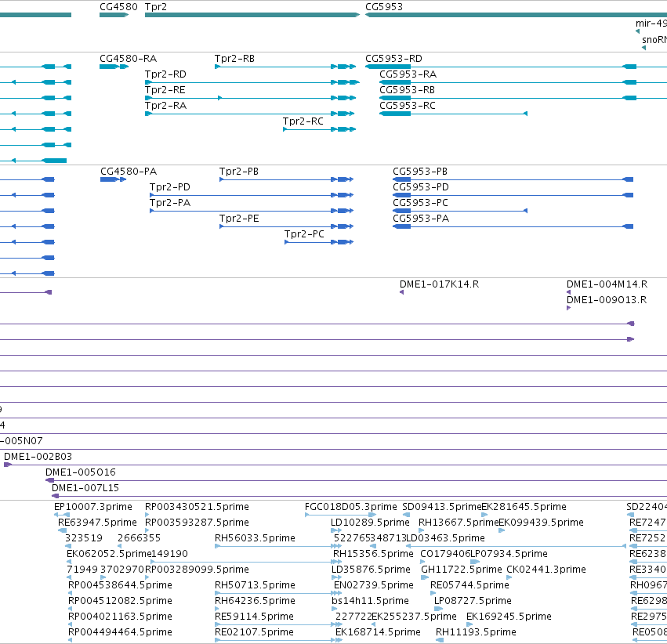Click the EK099439.5prime EST label
The height and width of the screenshot is (644, 667).
tap(541, 523)
